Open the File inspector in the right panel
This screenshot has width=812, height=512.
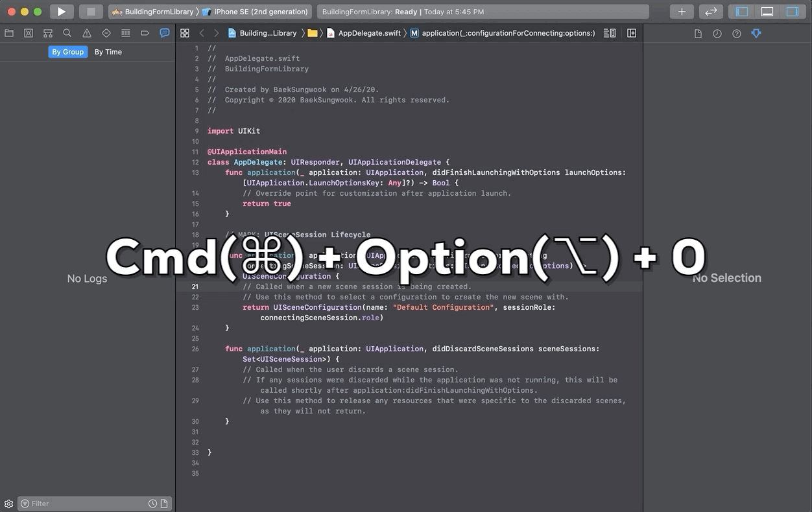tap(698, 33)
